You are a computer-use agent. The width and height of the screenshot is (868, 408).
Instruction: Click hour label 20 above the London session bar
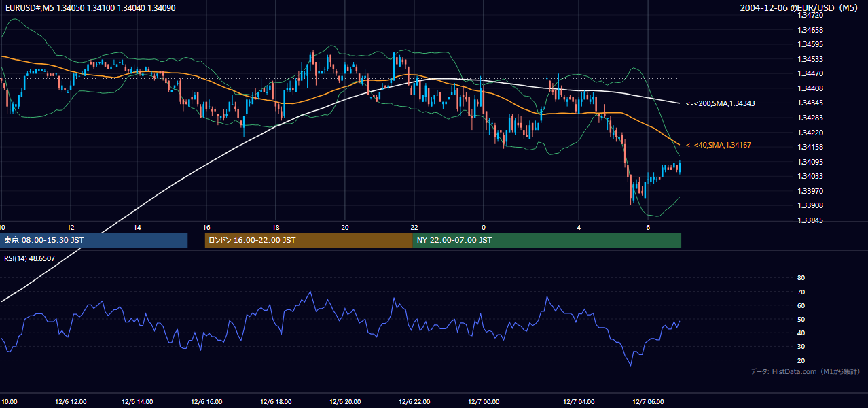(x=345, y=227)
